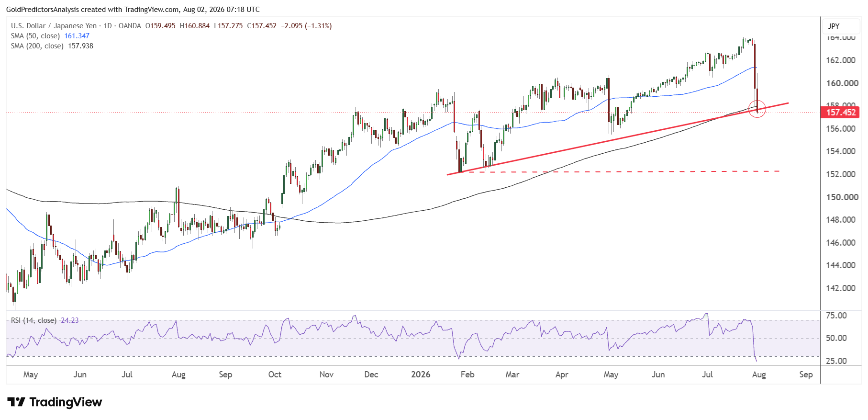The width and height of the screenshot is (868, 420).
Task: Click the 146.000 price axis label
Action: [841, 243]
